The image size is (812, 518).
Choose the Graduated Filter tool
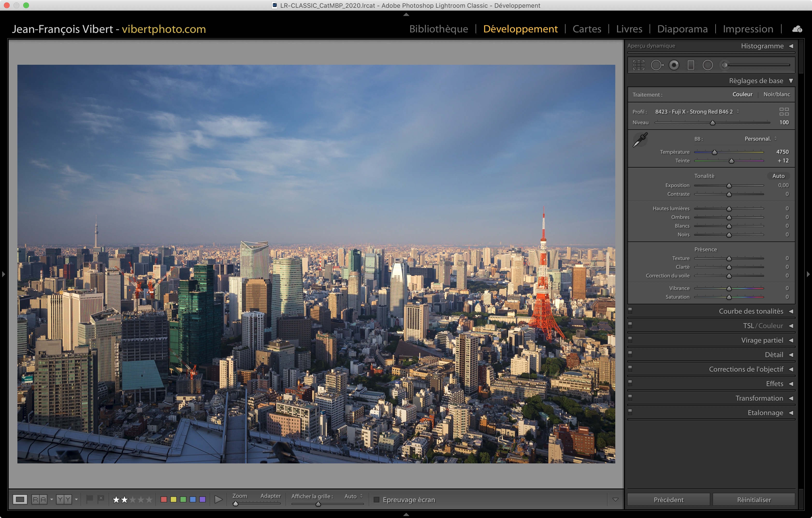[691, 65]
